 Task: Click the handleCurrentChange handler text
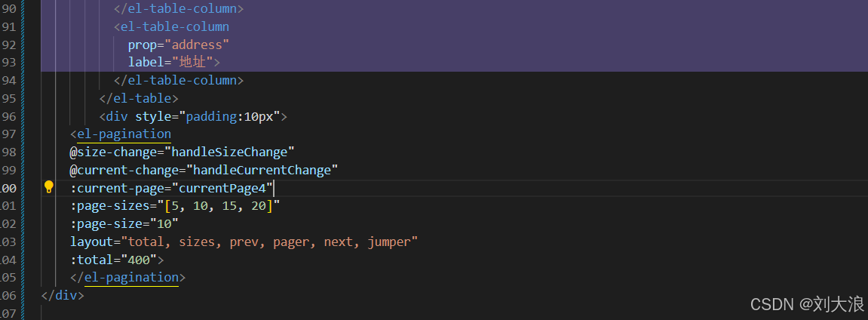(262, 169)
